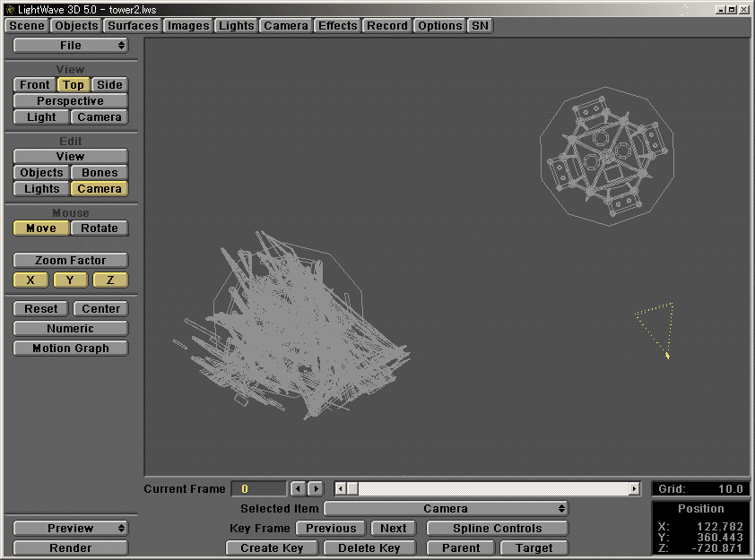Switch Mouse mode to Rotate
755x560 pixels.
point(99,228)
